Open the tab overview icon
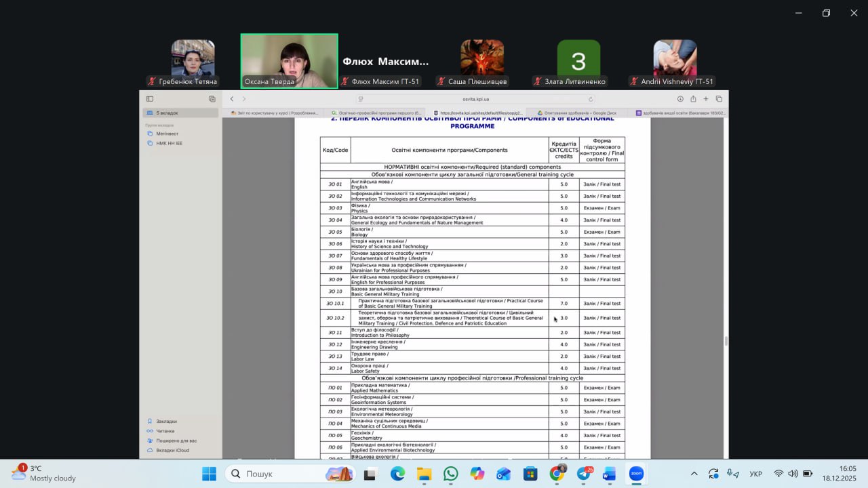 (x=719, y=99)
